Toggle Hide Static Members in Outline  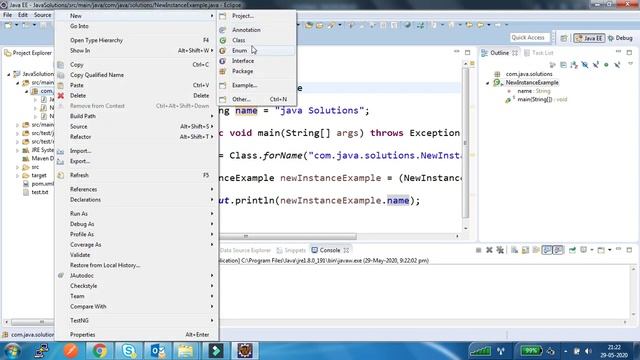coord(596,65)
